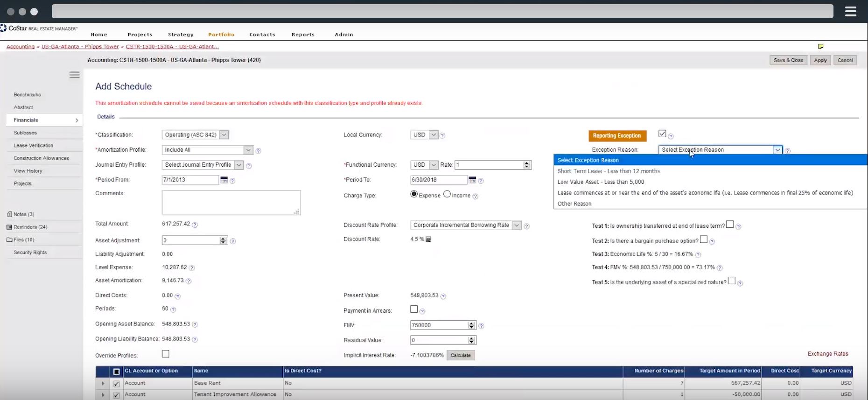This screenshot has width=868, height=400.
Task: Collapse the left sidebar with the hamburger icon
Action: tap(74, 75)
